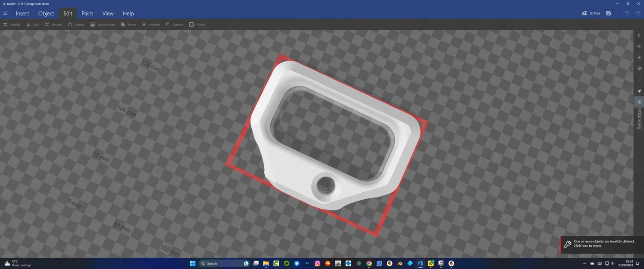Click the third selection panel icon
The image size is (644, 269).
click(639, 68)
